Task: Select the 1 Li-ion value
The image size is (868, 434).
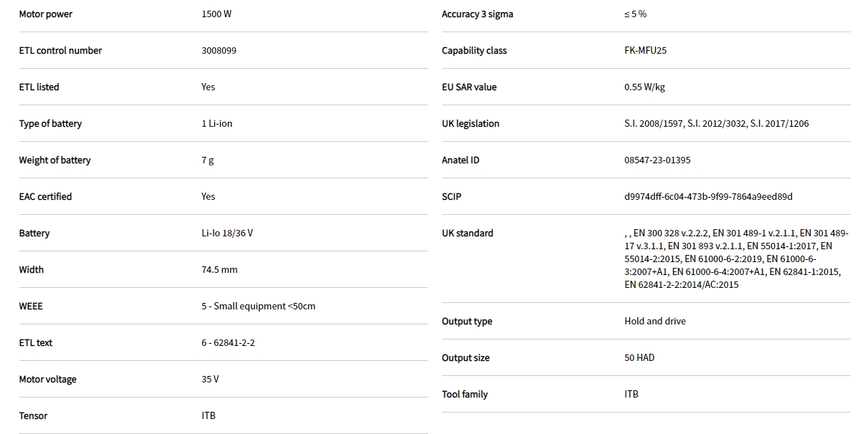Action: pos(216,124)
